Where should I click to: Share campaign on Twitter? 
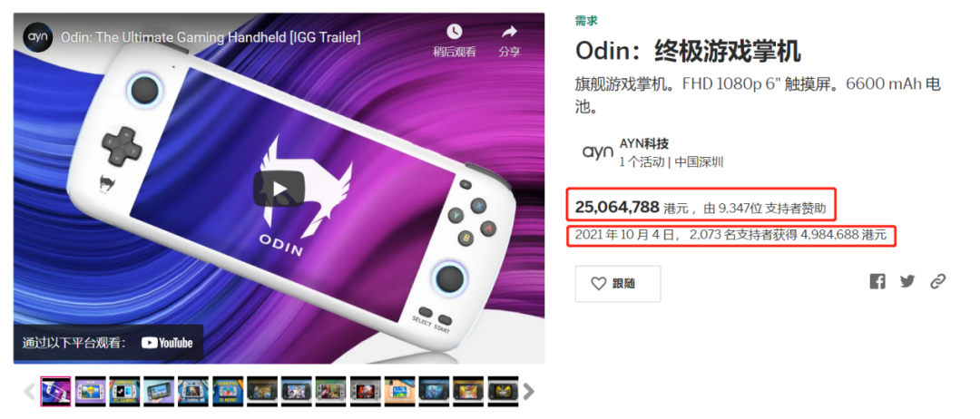click(x=907, y=282)
